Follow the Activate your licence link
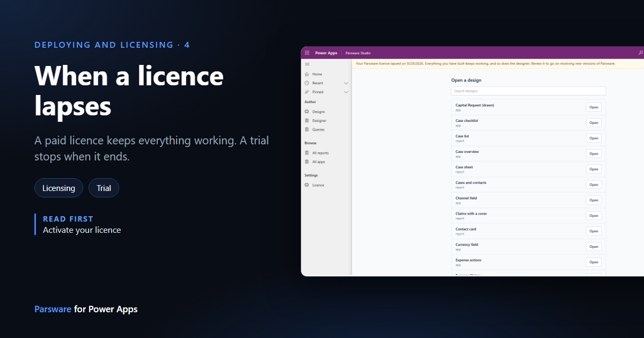This screenshot has width=644, height=338. click(x=82, y=230)
